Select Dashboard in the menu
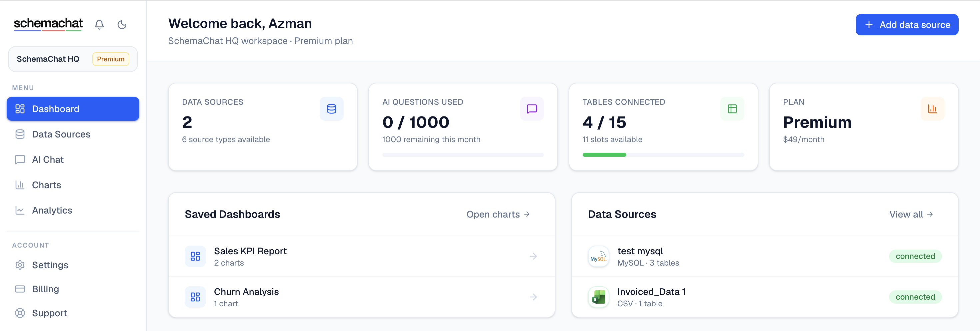This screenshot has width=980, height=331. coord(73,109)
